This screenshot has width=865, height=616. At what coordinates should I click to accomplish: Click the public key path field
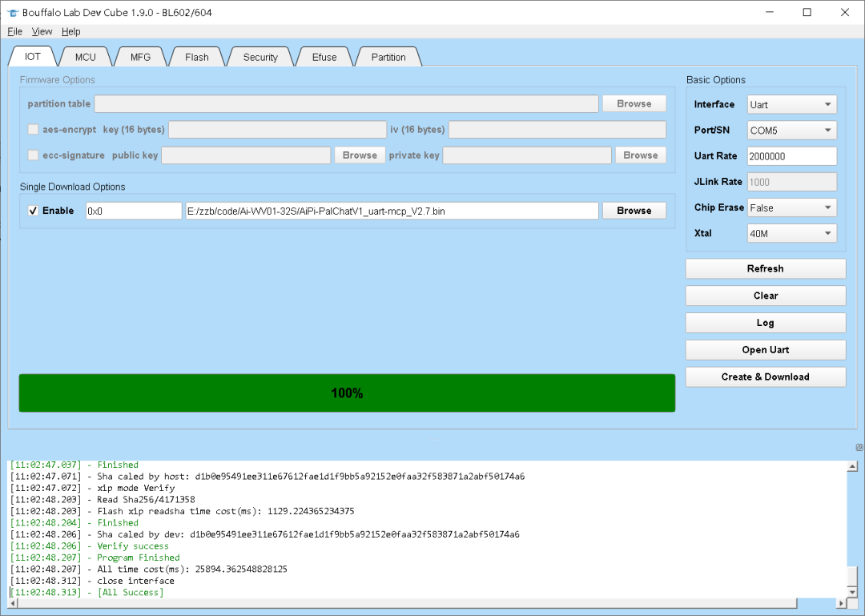pyautogui.click(x=246, y=155)
